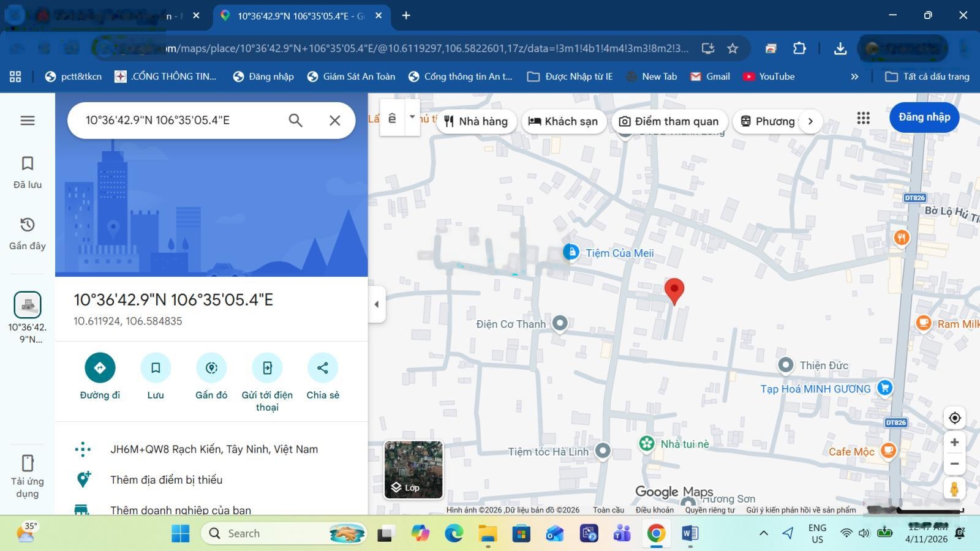Click the Điều khoản link
980x551 pixels.
tap(654, 510)
